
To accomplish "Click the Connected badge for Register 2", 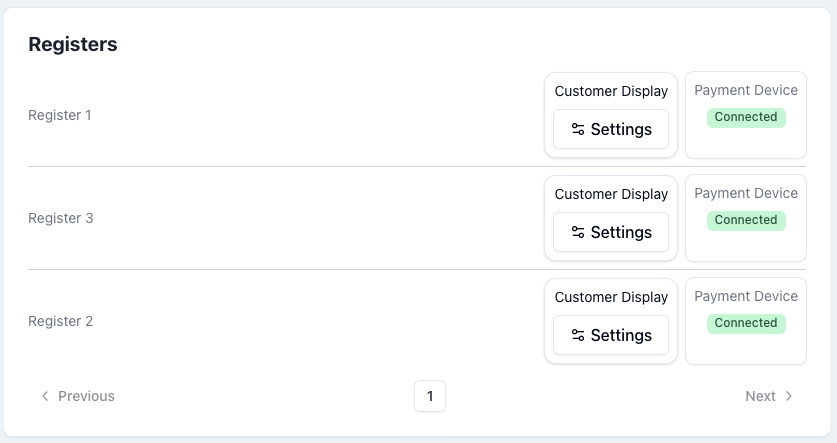I will click(746, 323).
